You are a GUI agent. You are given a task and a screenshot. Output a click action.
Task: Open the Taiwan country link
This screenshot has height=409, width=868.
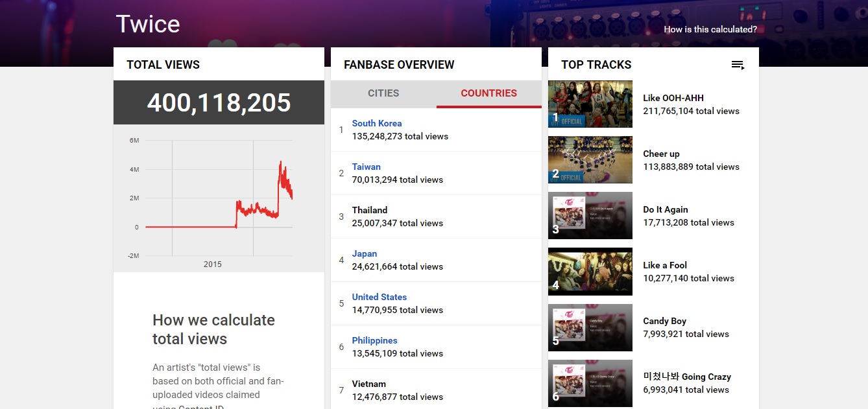366,167
